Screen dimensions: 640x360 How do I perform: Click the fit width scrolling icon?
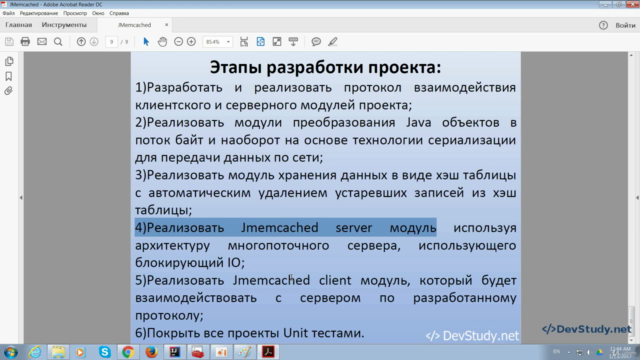point(244,42)
